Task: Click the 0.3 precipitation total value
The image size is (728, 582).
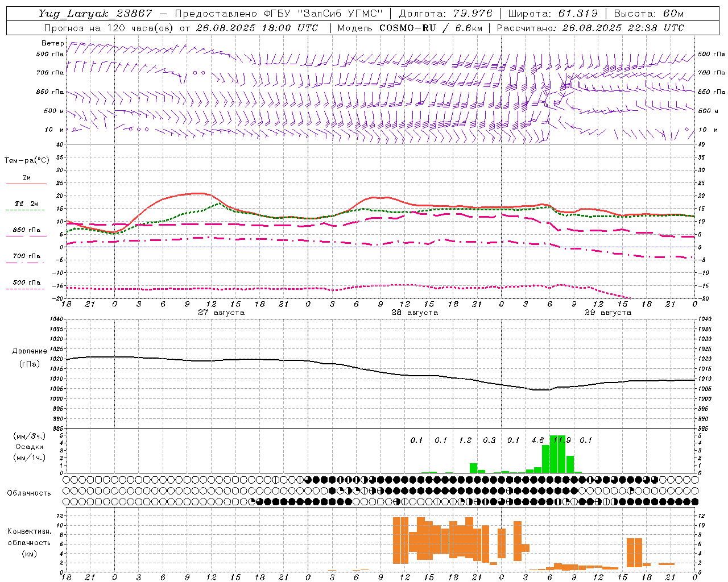Action: coord(489,440)
